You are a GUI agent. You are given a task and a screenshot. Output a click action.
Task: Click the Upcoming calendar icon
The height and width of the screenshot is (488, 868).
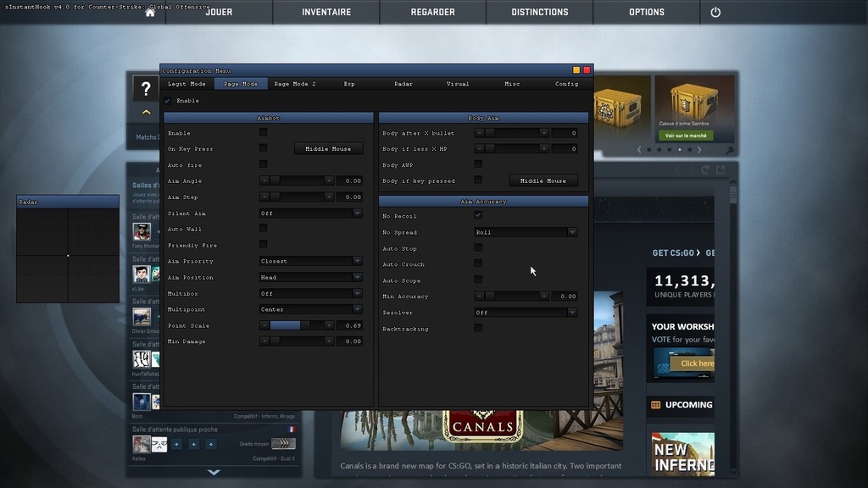pos(656,405)
